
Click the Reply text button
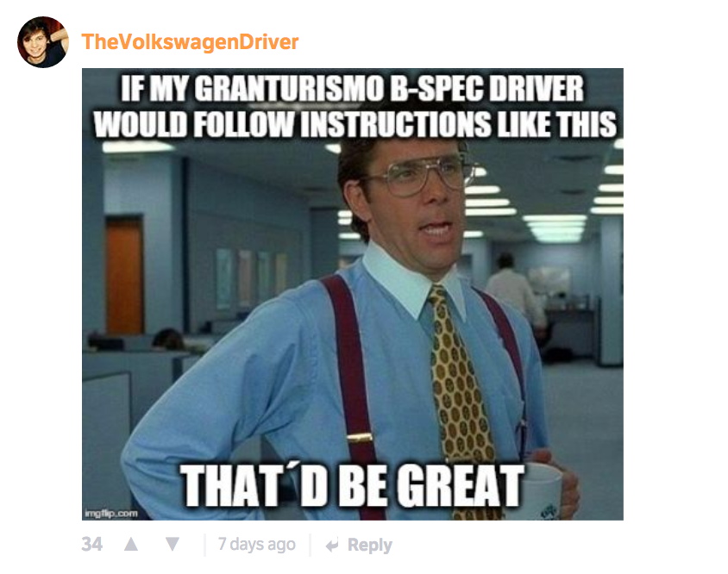(x=369, y=545)
